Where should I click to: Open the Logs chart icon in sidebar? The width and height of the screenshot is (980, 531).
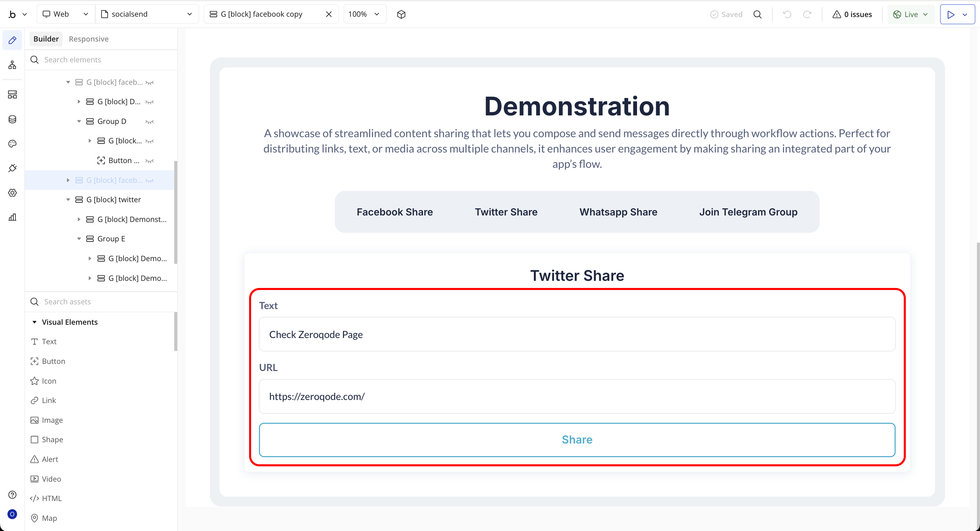12,218
